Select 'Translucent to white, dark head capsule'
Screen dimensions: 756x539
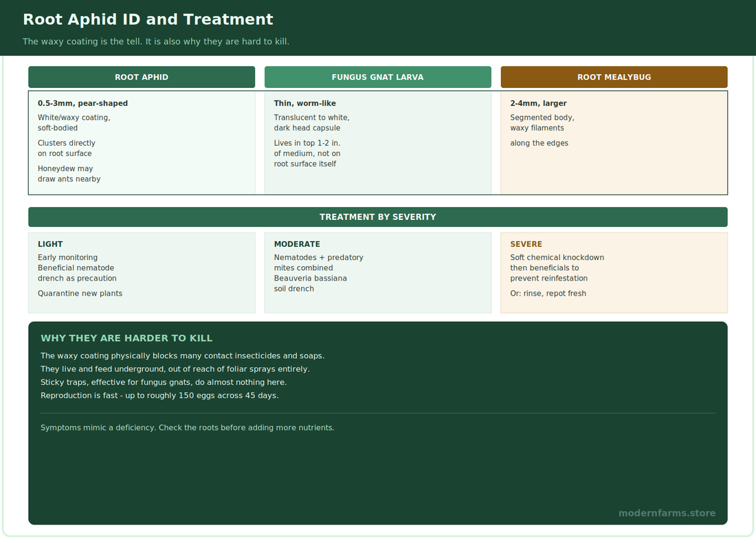311,122
